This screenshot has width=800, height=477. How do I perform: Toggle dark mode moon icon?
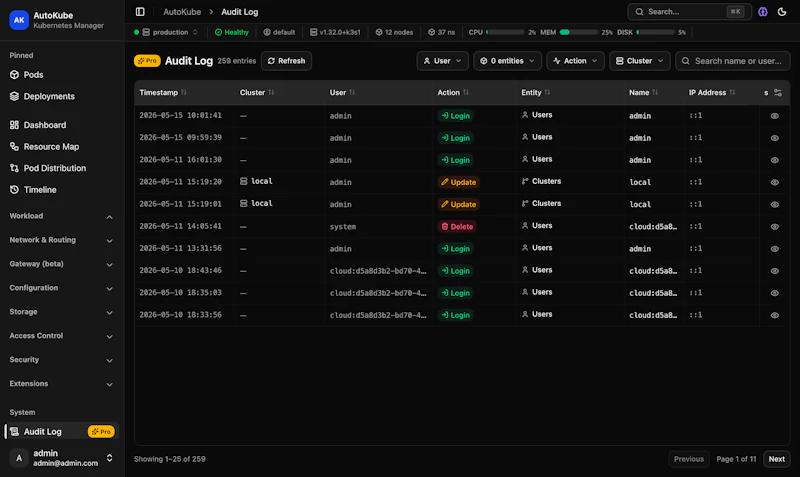click(x=782, y=12)
